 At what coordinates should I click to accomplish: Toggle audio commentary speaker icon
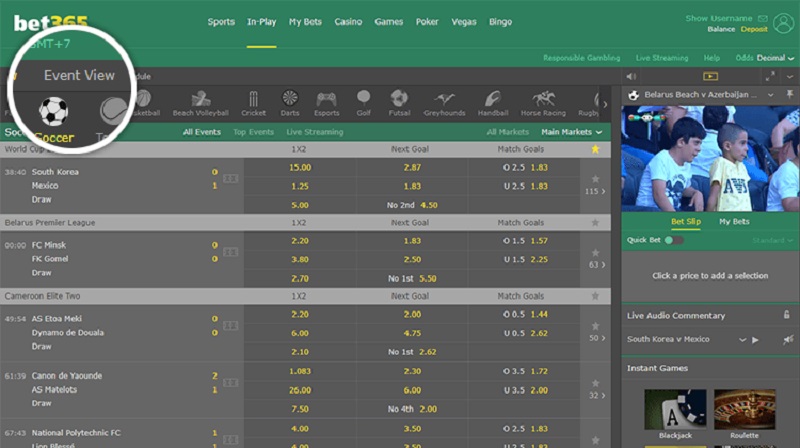point(788,339)
